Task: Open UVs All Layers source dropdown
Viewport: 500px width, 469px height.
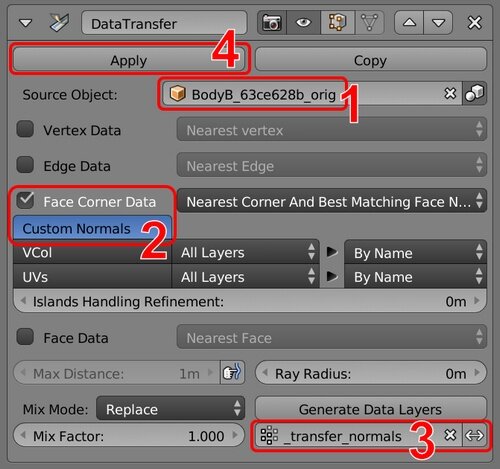Action: 246,276
